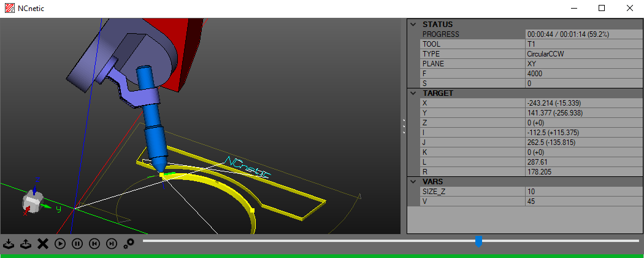The image size is (644, 258).
Task: Select the TYPE value CircularCCW
Action: pyautogui.click(x=583, y=54)
